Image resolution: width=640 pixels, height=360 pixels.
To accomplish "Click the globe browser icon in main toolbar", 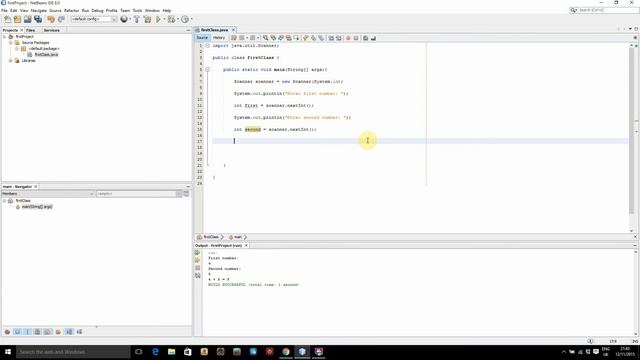I will tap(124, 19).
